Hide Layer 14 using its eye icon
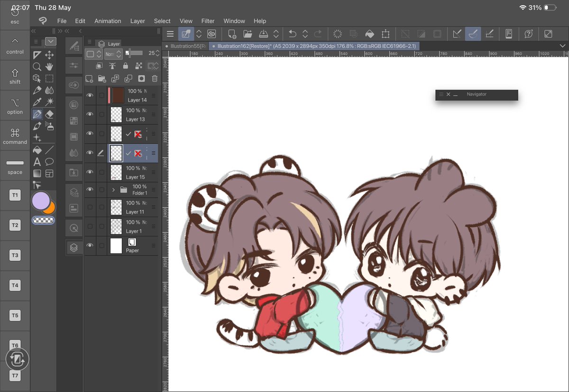Viewport: 569px width, 392px height. pyautogui.click(x=89, y=95)
